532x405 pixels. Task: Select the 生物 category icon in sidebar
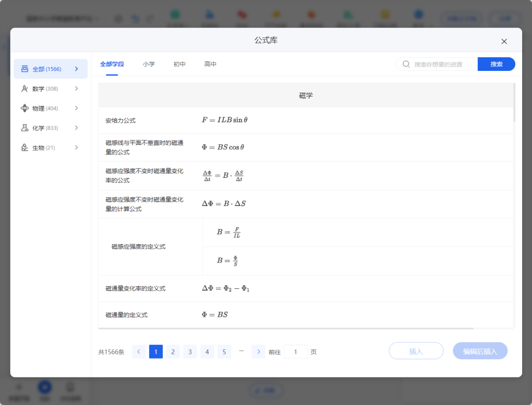coord(25,147)
